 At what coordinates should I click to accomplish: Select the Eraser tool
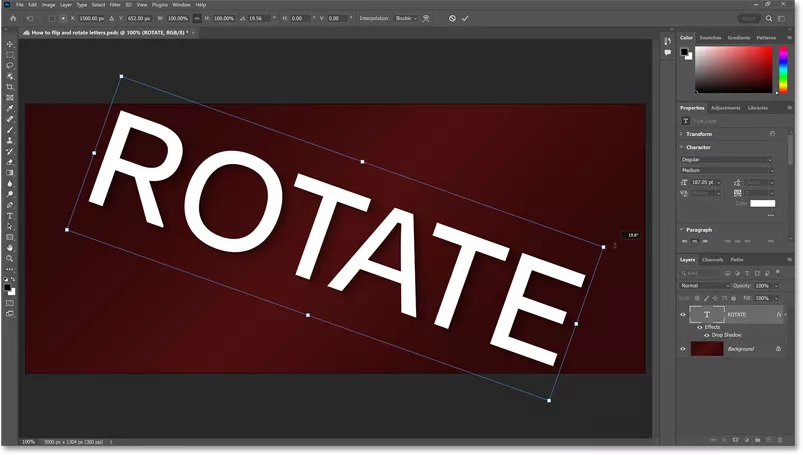pyautogui.click(x=10, y=162)
